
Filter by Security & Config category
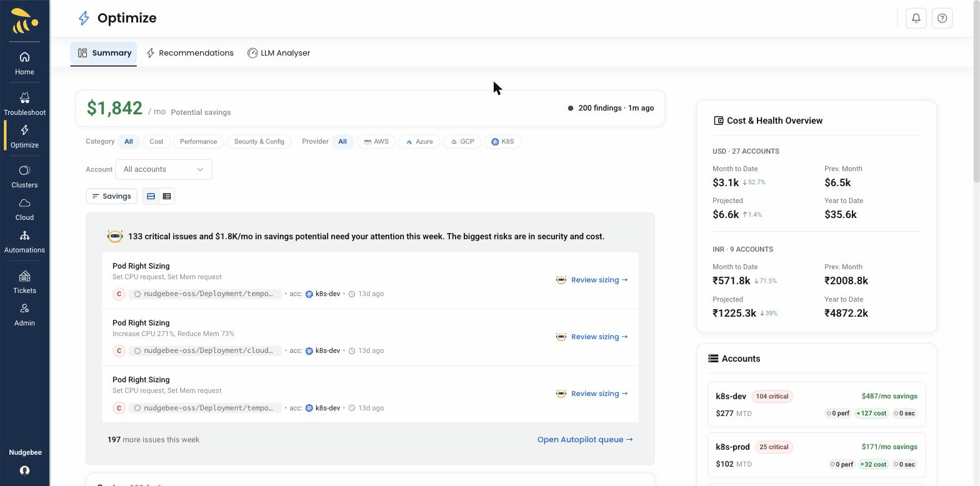pyautogui.click(x=259, y=142)
